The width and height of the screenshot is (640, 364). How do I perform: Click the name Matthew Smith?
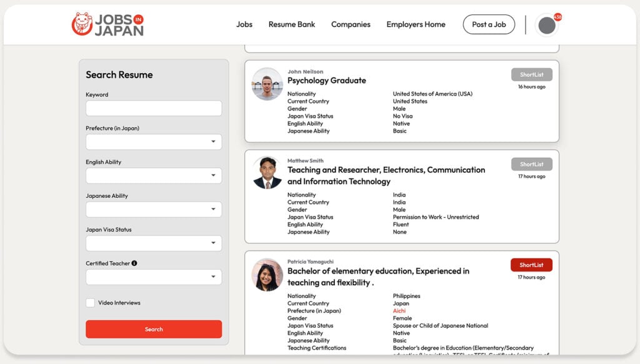[305, 161]
